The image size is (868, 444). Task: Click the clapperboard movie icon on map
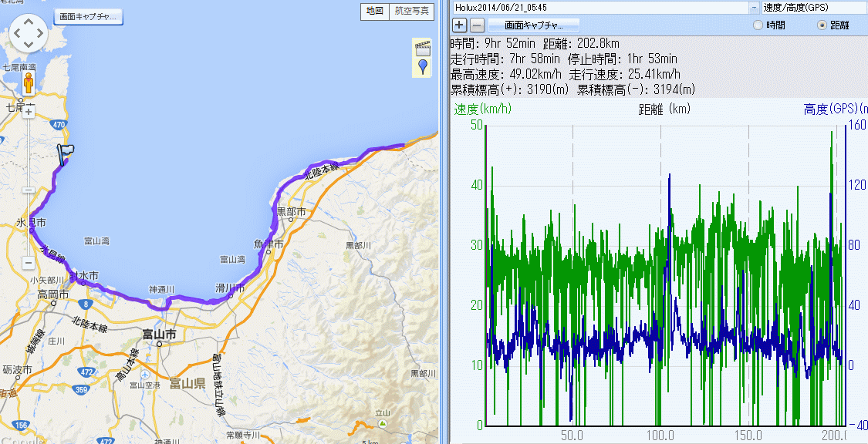(x=422, y=48)
